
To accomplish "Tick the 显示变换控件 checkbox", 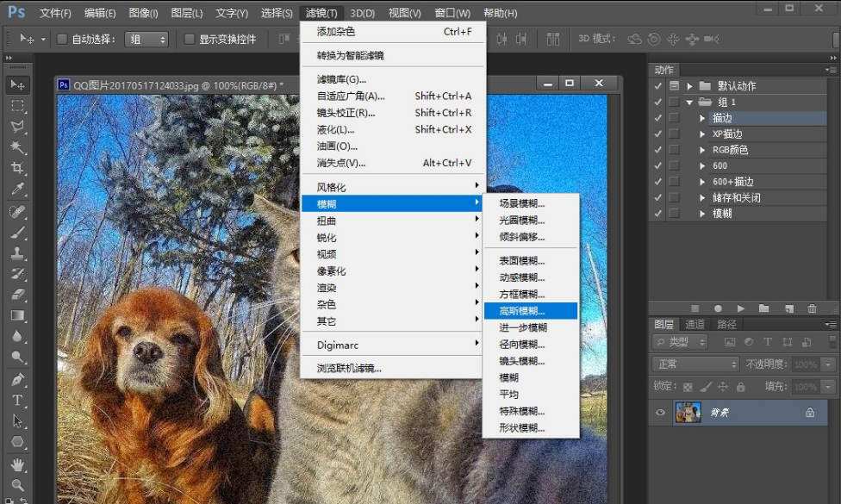I will [190, 40].
